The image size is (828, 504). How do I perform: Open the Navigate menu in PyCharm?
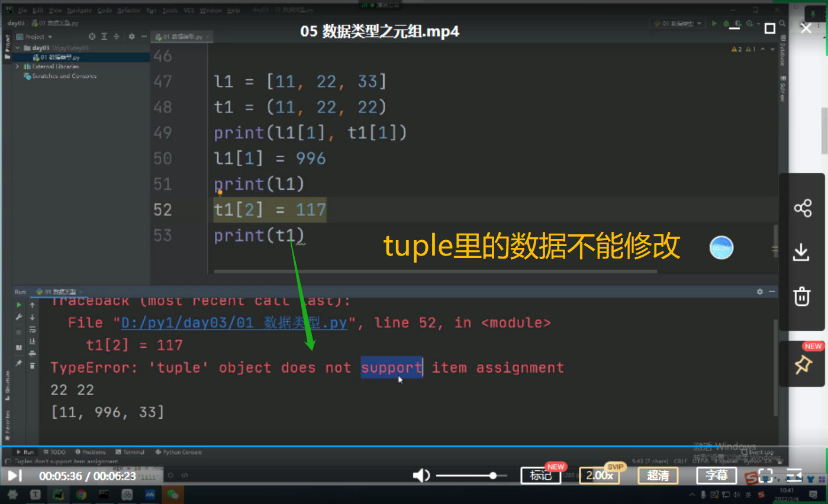(79, 11)
